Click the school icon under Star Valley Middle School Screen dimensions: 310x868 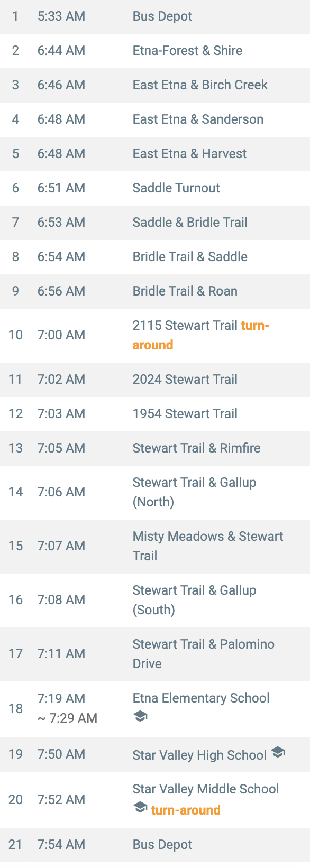(140, 807)
